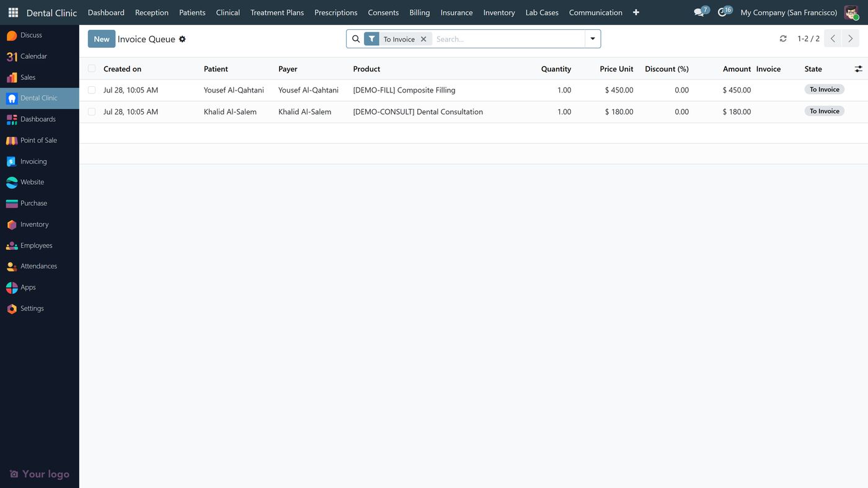Open Attendances app in sidebar

[40, 266]
